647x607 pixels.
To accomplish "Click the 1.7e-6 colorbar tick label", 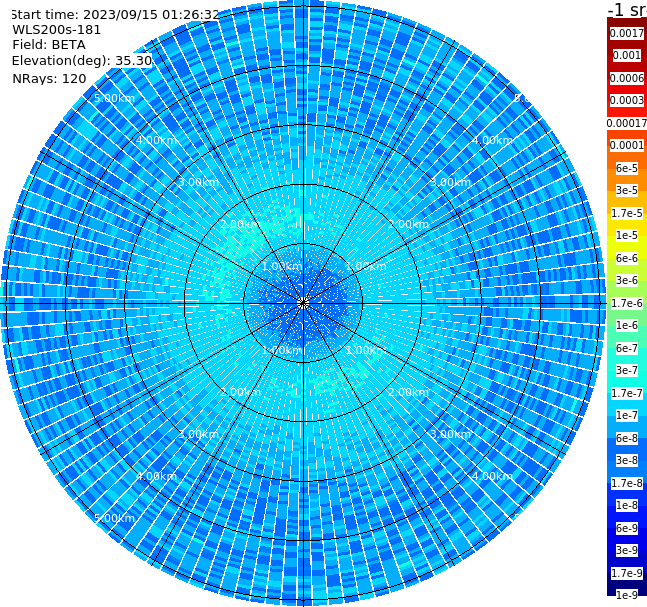I will (627, 303).
